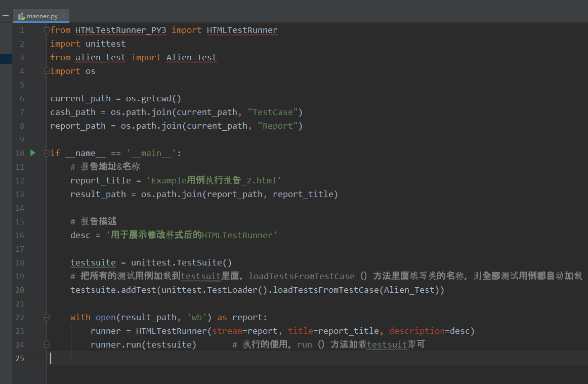
Task: Click the comment on line 15
Action: pos(94,221)
